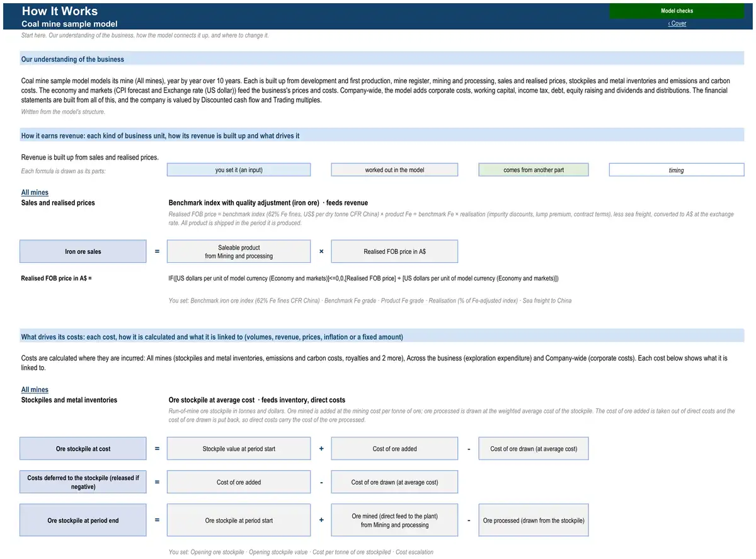Click the 'timing' legend box

pos(677,170)
